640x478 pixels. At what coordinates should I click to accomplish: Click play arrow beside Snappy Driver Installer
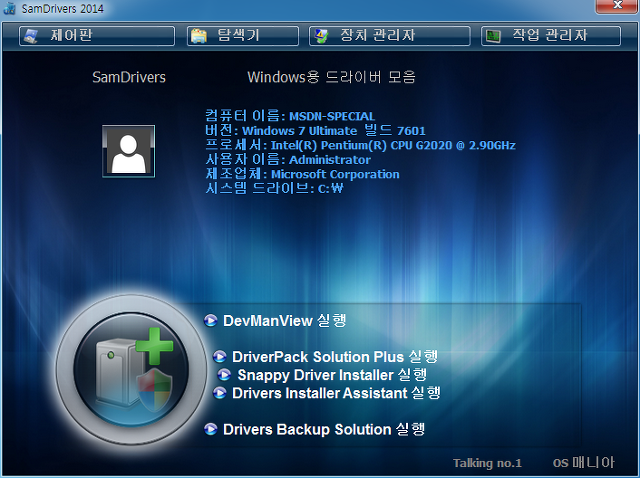(224, 374)
